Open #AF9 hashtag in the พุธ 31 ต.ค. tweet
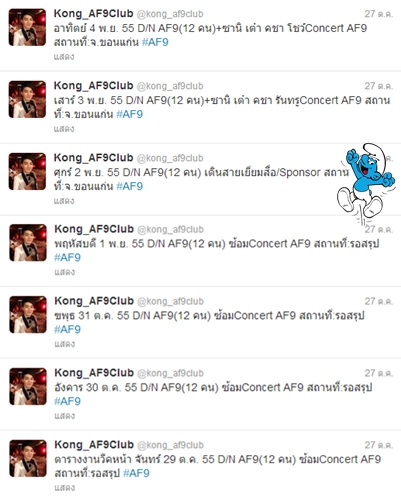The width and height of the screenshot is (401, 500). [x=68, y=329]
